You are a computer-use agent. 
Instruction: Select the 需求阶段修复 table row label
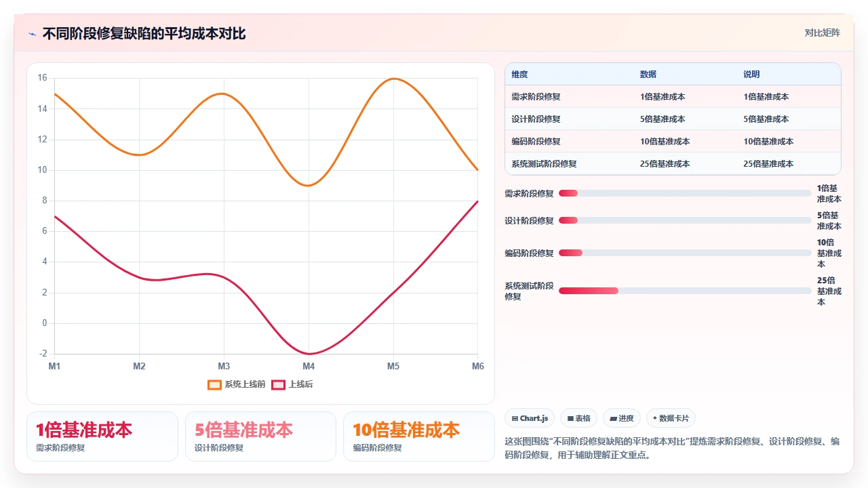pyautogui.click(x=536, y=97)
